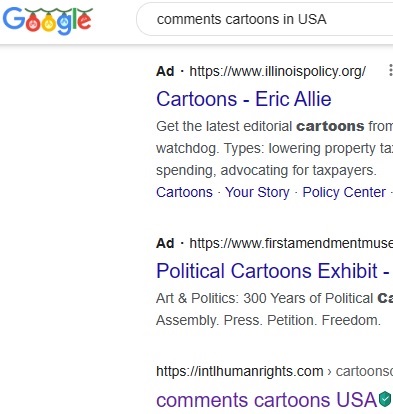Click the Eric Allie ad description text
The height and width of the screenshot is (414, 393).
click(274, 148)
